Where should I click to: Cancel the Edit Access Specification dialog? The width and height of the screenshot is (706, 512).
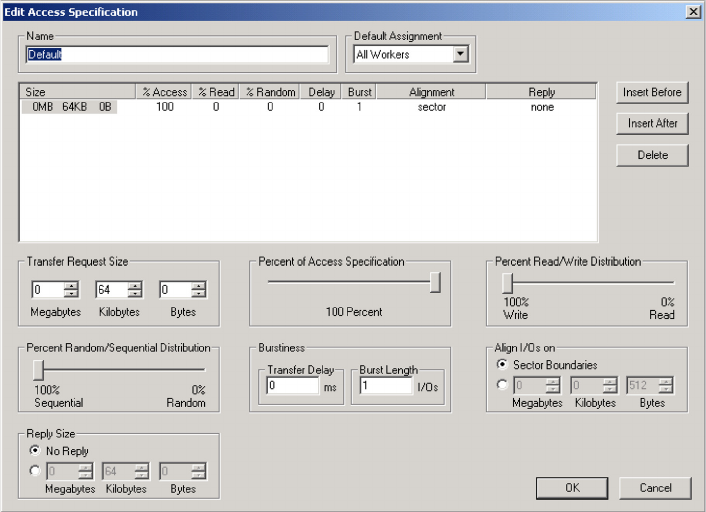coord(654,488)
